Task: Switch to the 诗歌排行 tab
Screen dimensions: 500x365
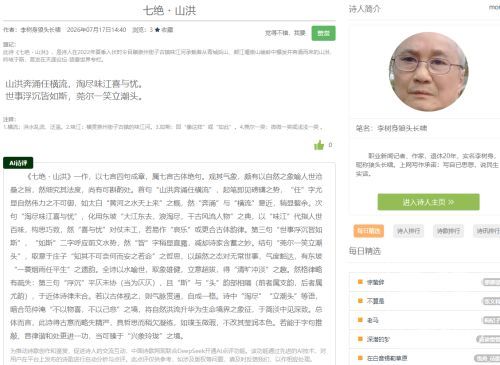Action: 448,231
